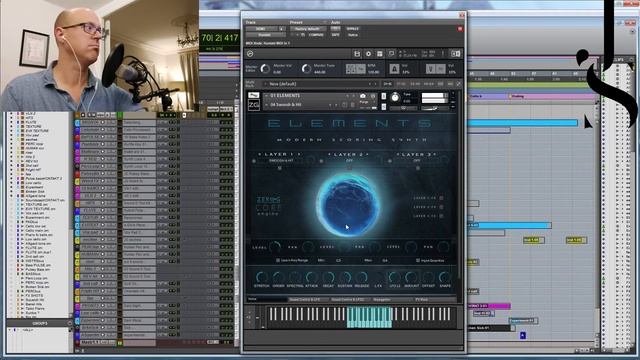The height and width of the screenshot is (360, 640).
Task: Click the Bypass button
Action: click(352, 29)
